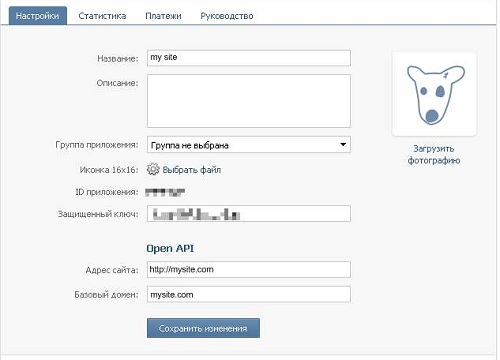The height and width of the screenshot is (360, 500).
Task: Click the Базовый домен: label
Action: (x=106, y=295)
